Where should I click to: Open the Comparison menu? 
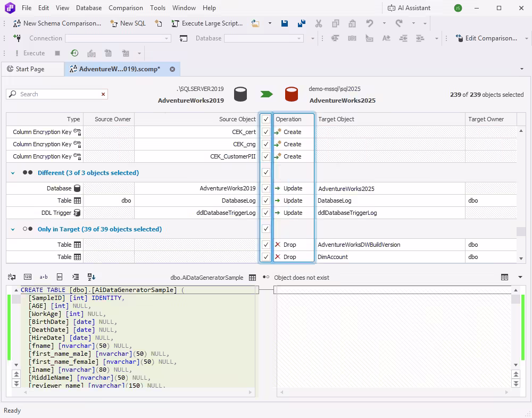[126, 8]
